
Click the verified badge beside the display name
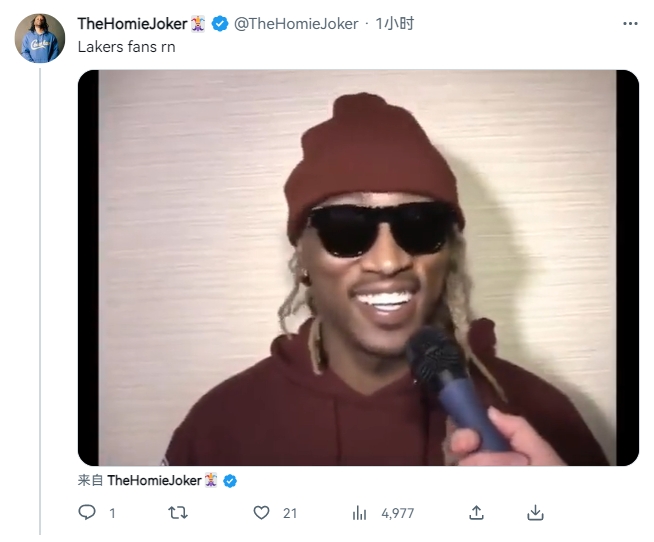[220, 24]
